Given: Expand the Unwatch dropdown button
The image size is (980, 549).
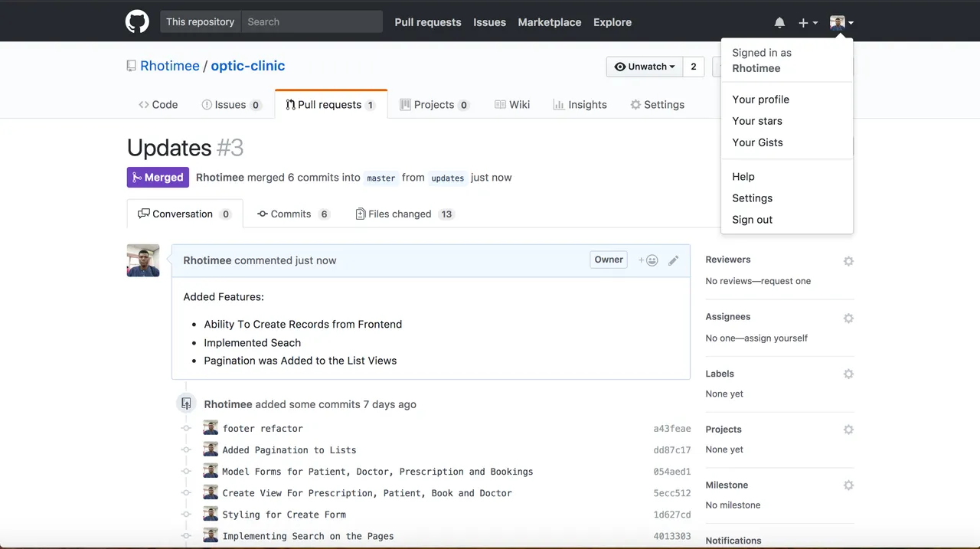Looking at the screenshot, I should (x=645, y=67).
